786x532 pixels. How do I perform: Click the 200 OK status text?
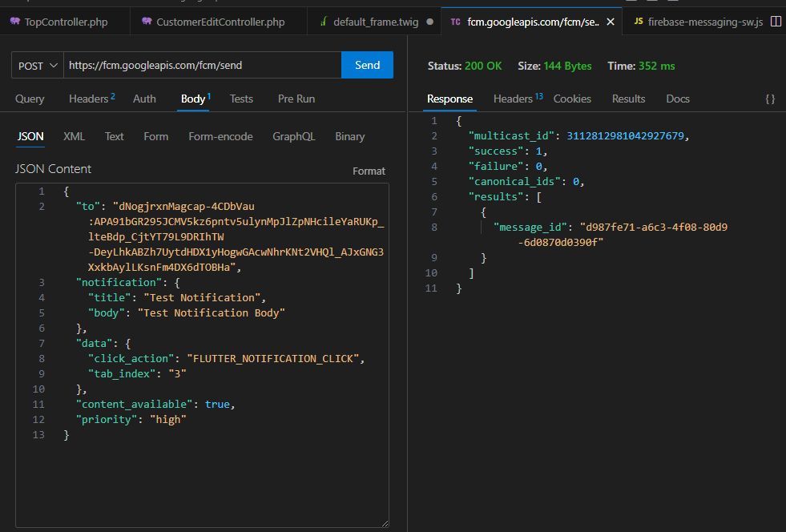point(482,66)
